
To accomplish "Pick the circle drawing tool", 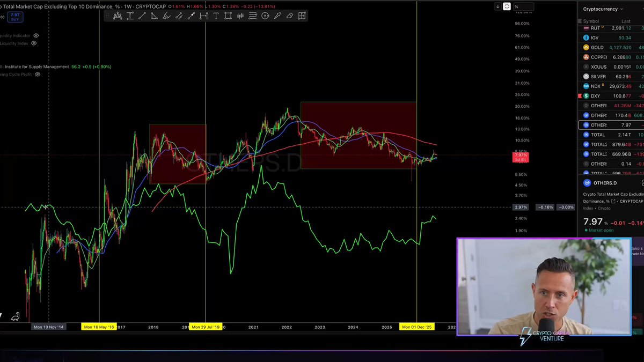I will 265,16.
